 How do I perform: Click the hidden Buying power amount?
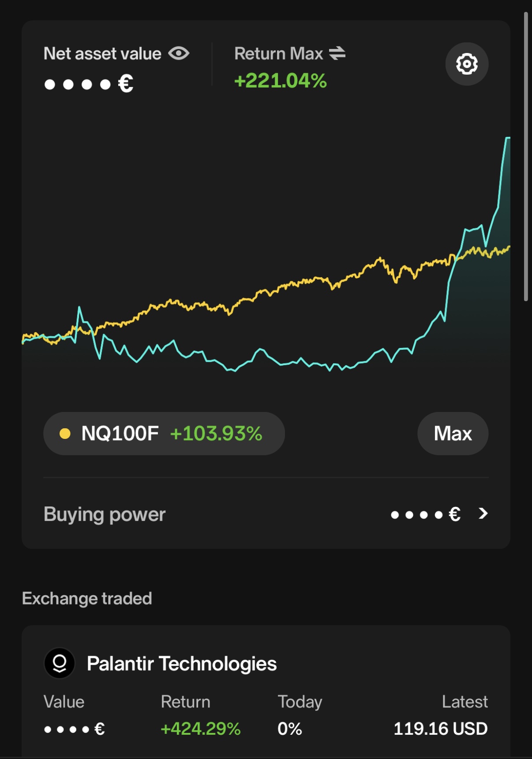[426, 514]
